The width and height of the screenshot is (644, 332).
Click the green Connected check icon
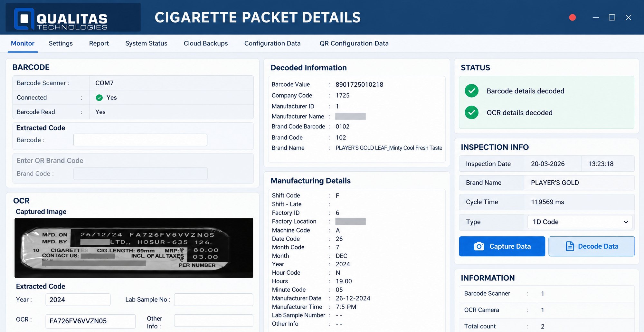click(99, 98)
